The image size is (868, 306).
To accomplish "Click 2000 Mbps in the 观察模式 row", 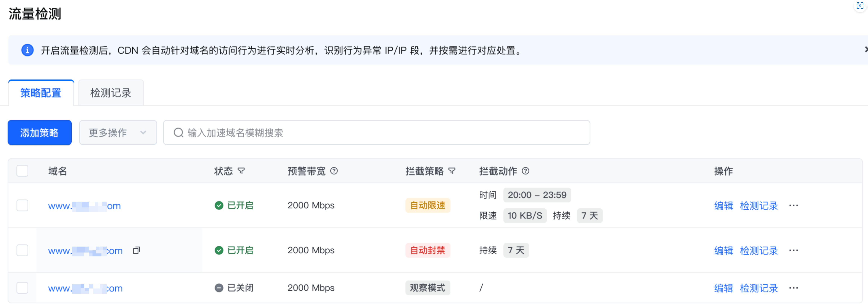I will point(311,288).
